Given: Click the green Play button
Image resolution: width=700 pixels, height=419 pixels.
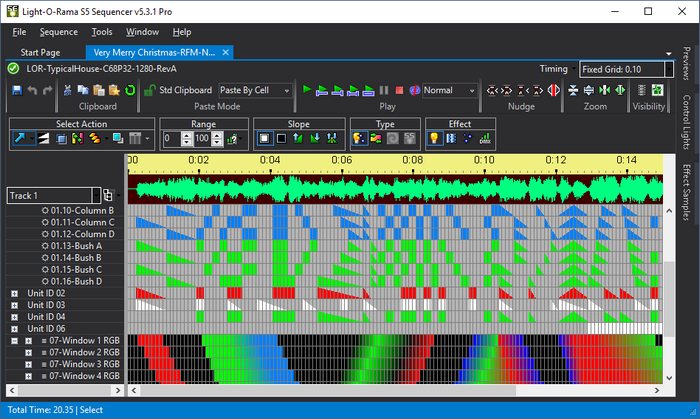Looking at the screenshot, I should pyautogui.click(x=307, y=90).
